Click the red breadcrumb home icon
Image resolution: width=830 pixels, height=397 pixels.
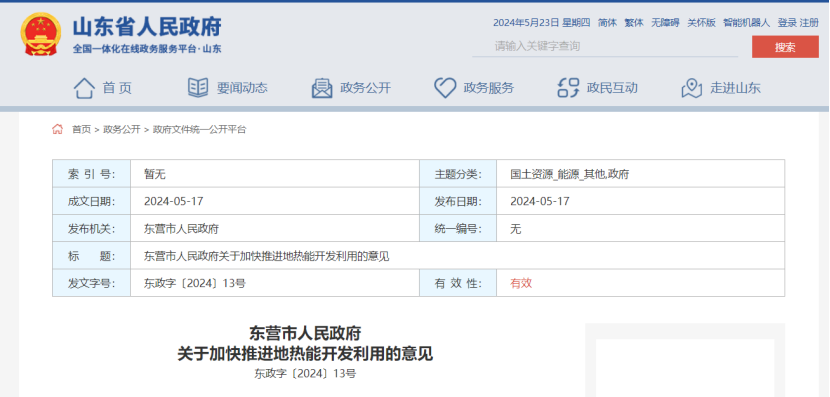(x=57, y=129)
